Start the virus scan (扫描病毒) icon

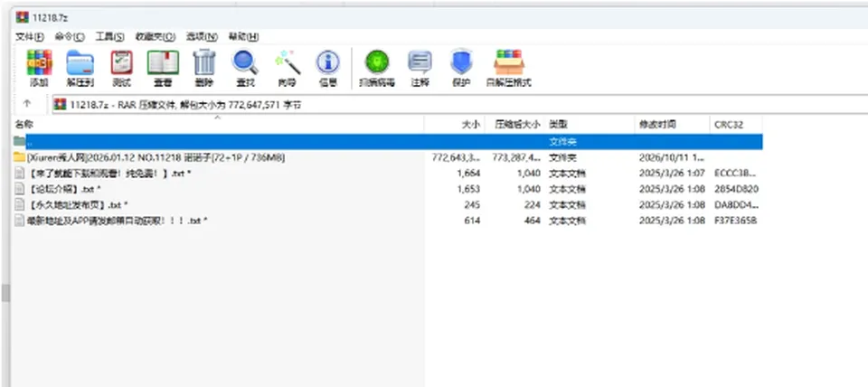pyautogui.click(x=376, y=62)
